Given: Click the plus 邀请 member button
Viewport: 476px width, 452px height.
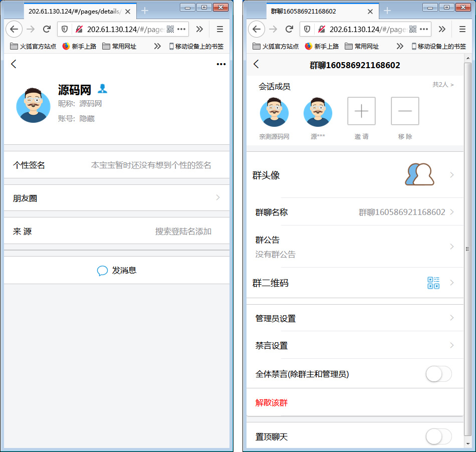Looking at the screenshot, I should point(361,111).
